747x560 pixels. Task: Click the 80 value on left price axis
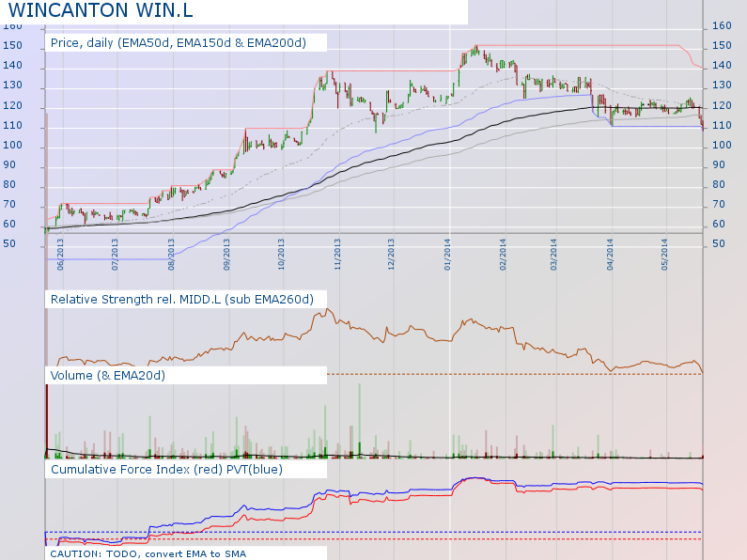click(9, 184)
